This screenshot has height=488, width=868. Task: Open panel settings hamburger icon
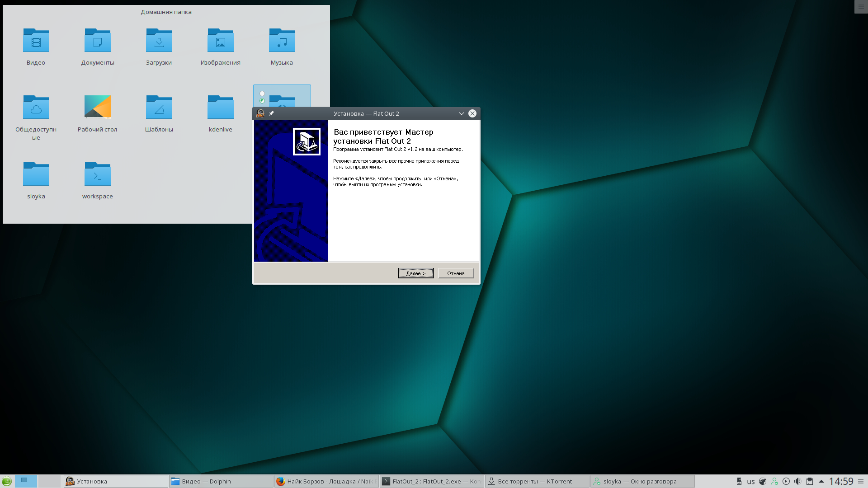(x=861, y=481)
